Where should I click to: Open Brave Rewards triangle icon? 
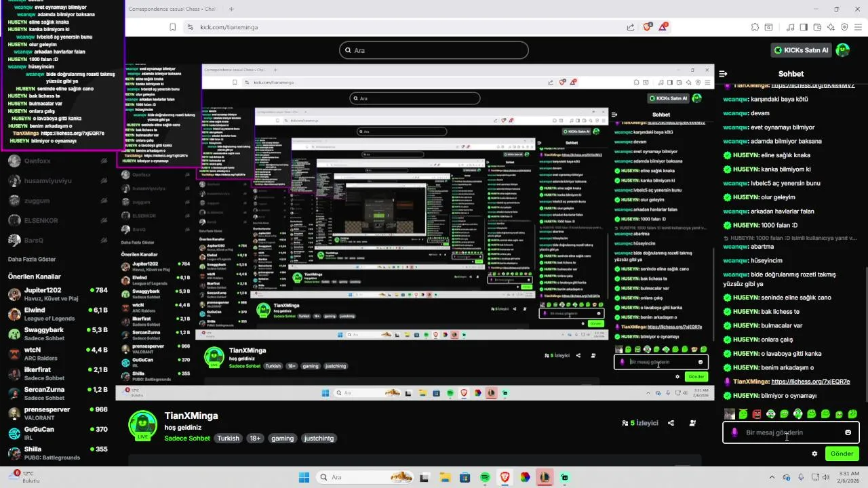point(664,27)
